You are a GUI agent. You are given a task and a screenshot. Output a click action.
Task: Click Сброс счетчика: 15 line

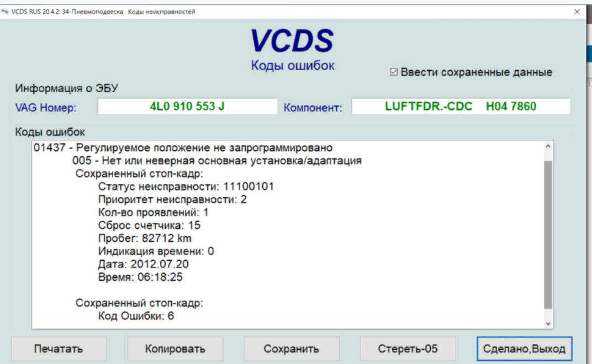pos(149,225)
